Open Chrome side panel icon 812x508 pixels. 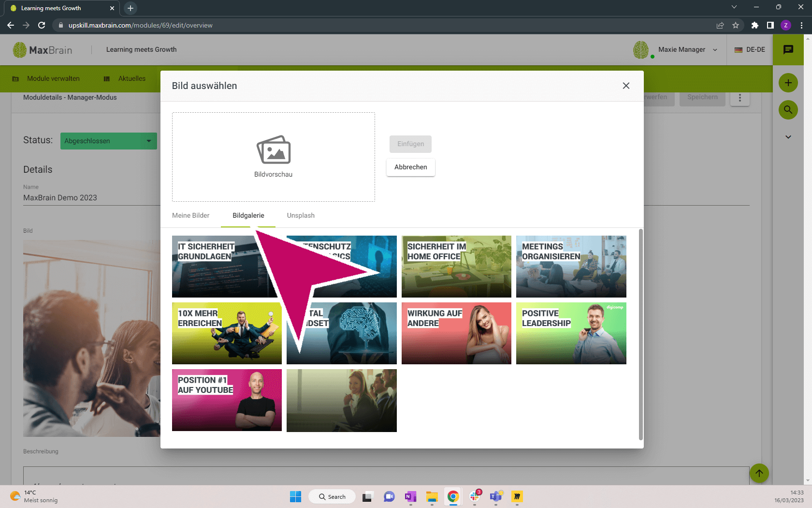[x=770, y=25]
